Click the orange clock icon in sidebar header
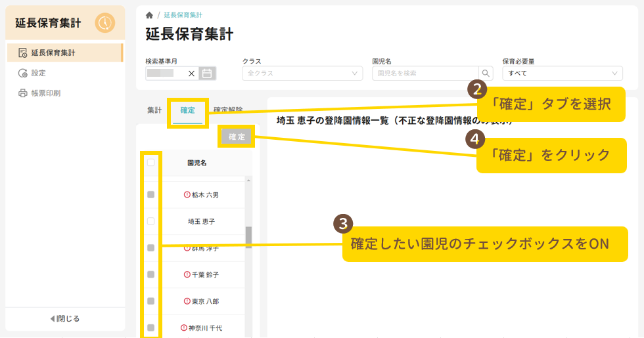 (x=104, y=23)
